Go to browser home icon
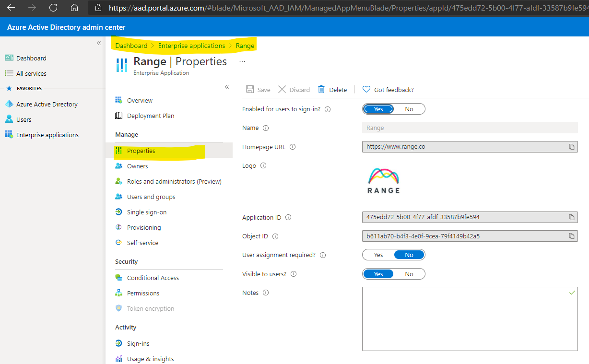The height and width of the screenshot is (364, 589). click(74, 8)
